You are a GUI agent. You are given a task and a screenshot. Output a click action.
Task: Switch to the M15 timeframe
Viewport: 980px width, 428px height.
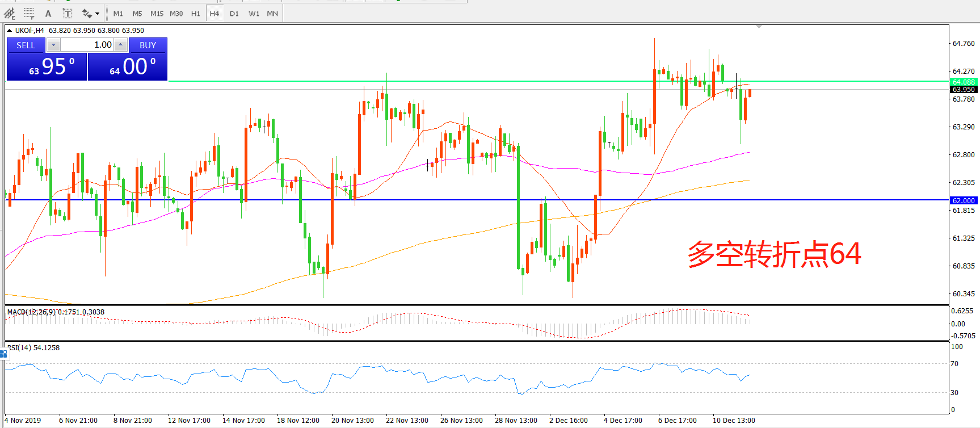[x=157, y=14]
